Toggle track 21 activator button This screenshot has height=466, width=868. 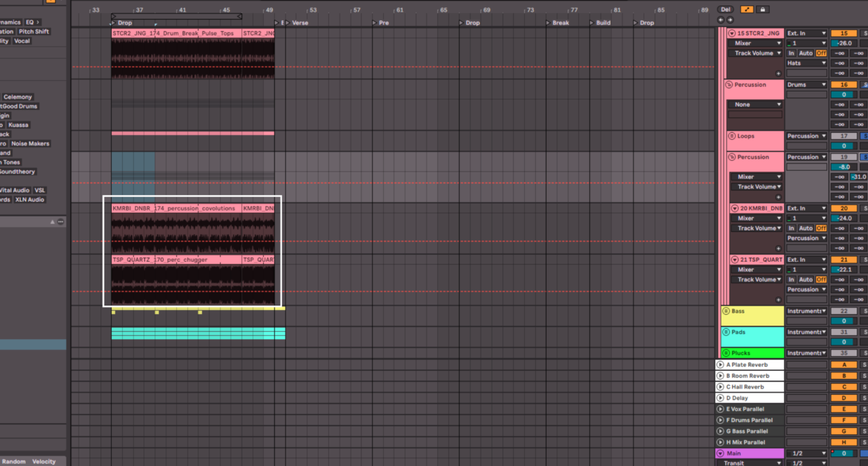coord(844,260)
